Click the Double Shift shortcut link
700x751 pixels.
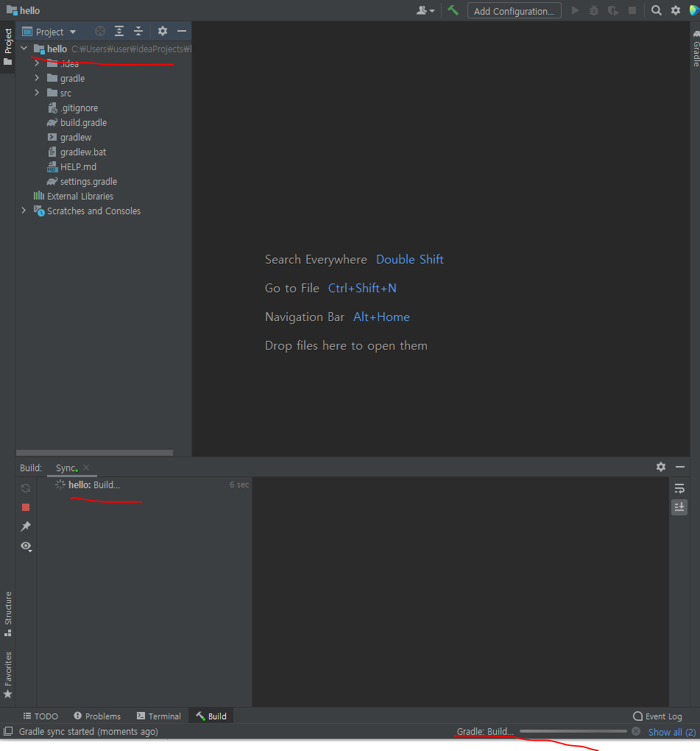coord(410,260)
